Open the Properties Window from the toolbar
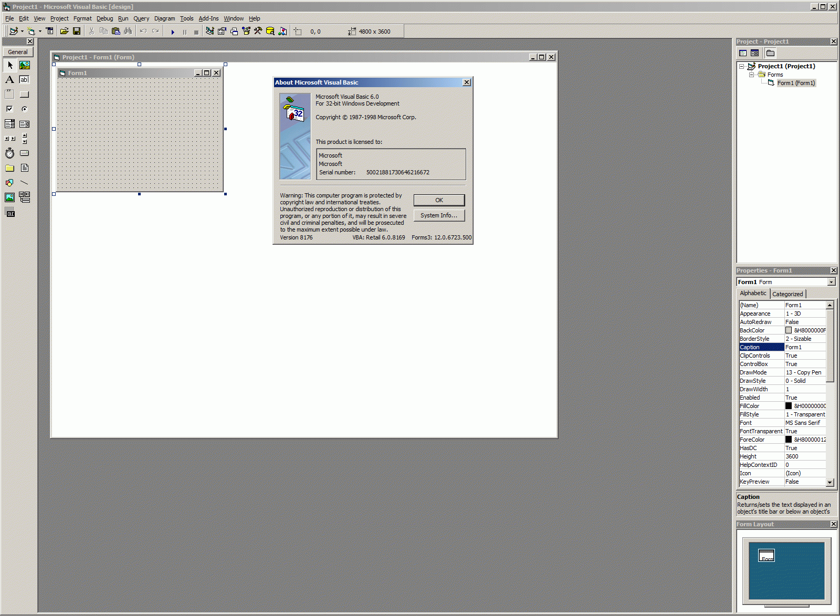The height and width of the screenshot is (616, 840). coord(222,32)
